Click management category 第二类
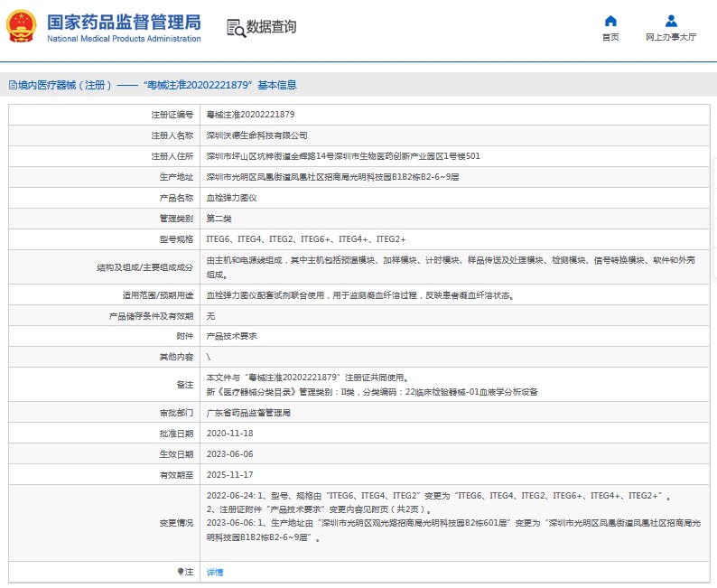The width and height of the screenshot is (717, 588). pos(219,218)
